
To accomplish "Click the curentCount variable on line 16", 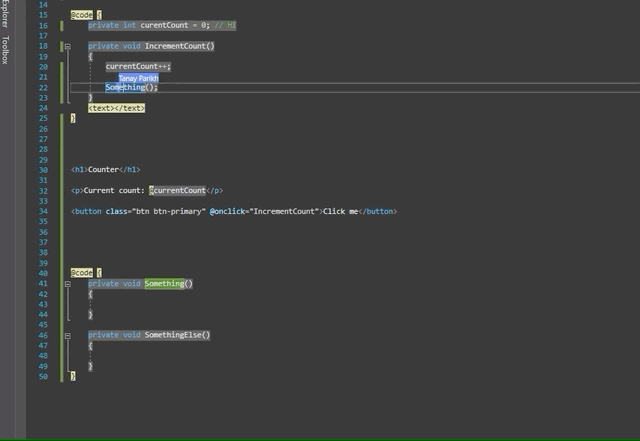I will (x=164, y=25).
